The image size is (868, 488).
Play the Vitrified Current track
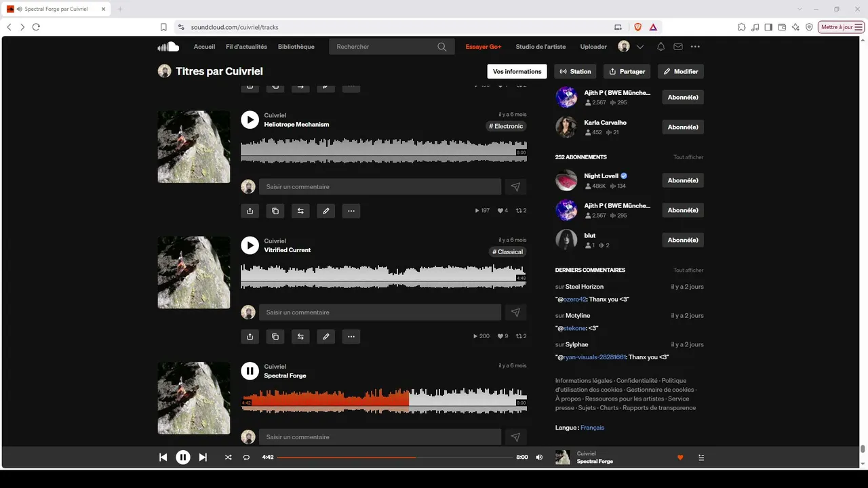[x=250, y=245]
